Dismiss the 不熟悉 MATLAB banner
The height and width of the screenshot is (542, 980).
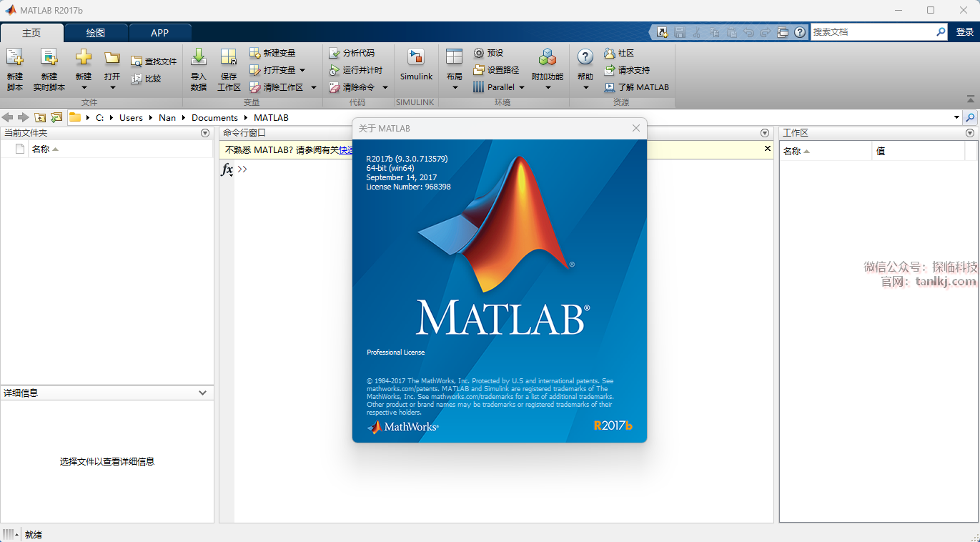(768, 149)
